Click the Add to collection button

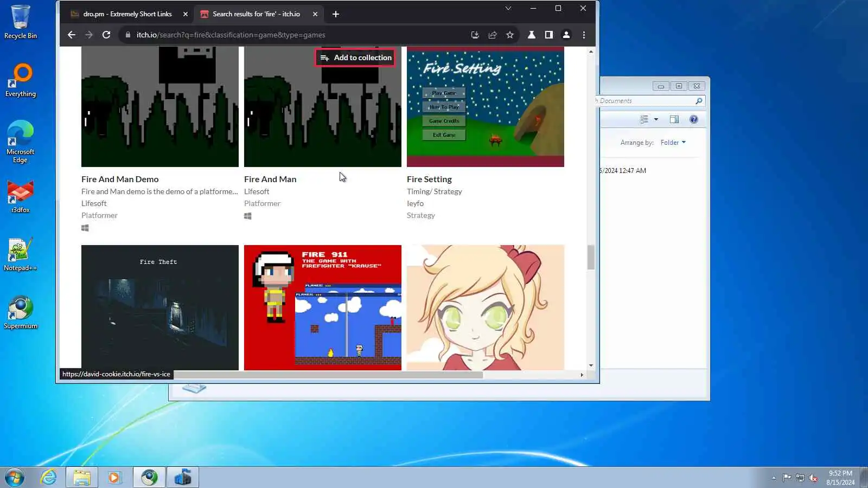[x=356, y=57]
